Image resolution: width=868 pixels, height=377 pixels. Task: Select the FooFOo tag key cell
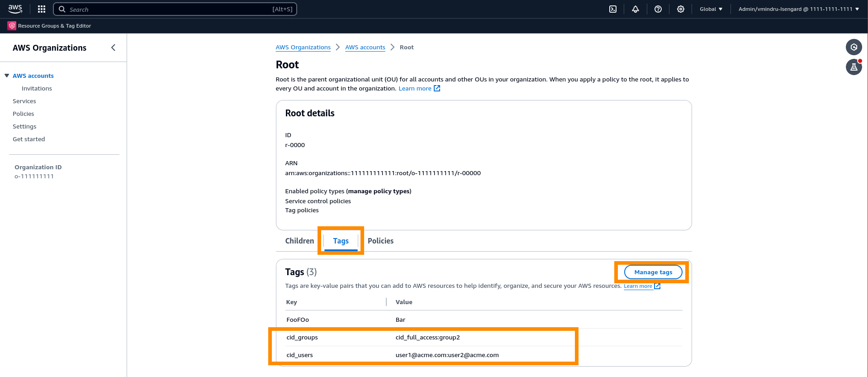(x=298, y=320)
